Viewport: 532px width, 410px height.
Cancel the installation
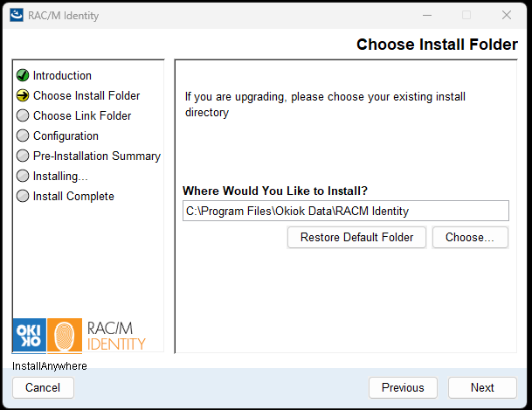(43, 387)
